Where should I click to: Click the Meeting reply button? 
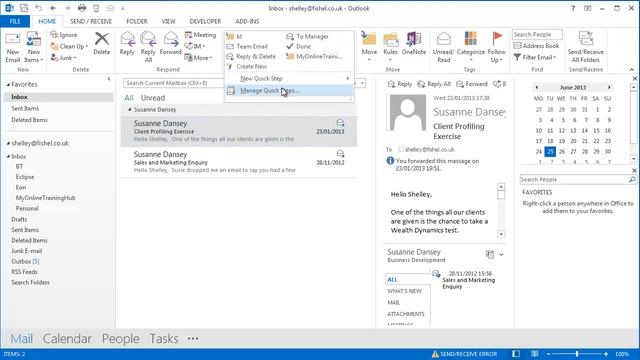pyautogui.click(x=200, y=35)
